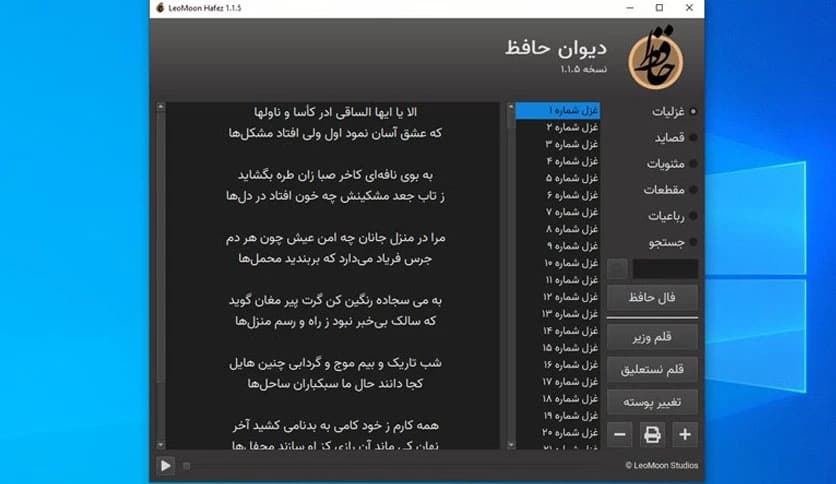This screenshot has width=836, height=484.
Task: Open the LeoMoon Studios link
Action: (x=662, y=465)
